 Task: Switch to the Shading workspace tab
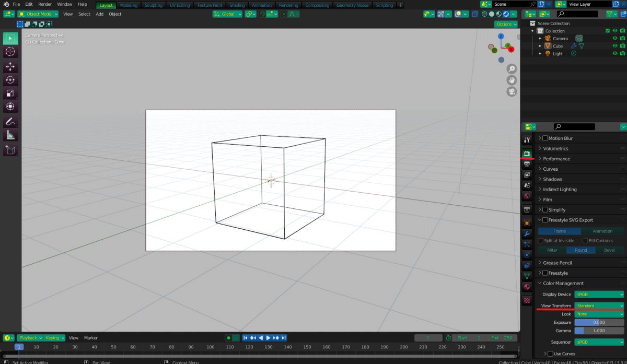(237, 5)
